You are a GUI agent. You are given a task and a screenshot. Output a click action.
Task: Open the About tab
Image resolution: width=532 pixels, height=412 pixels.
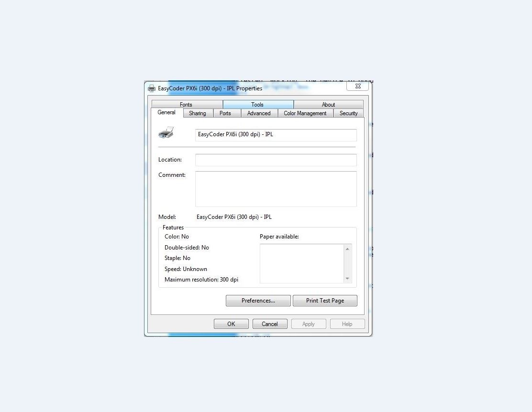pyautogui.click(x=328, y=105)
